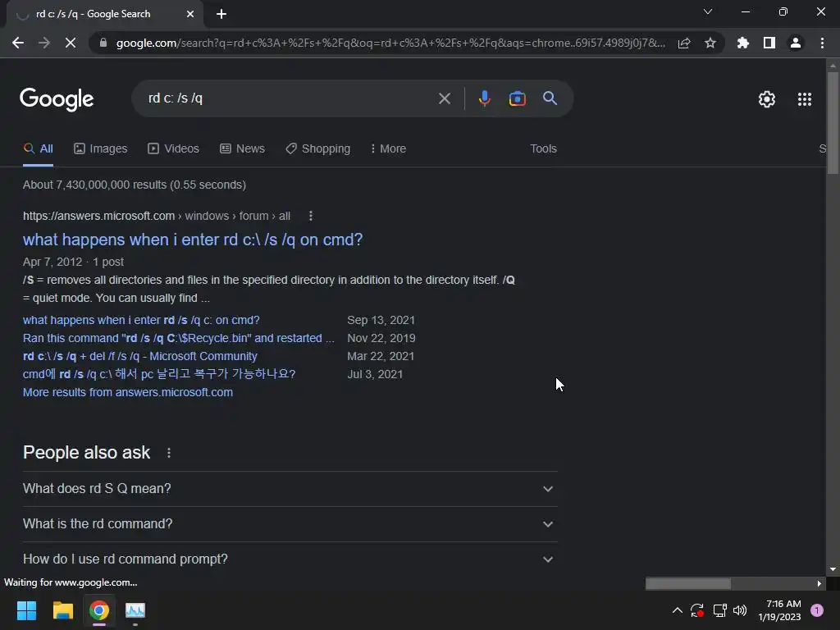Viewport: 840px width, 630px height.
Task: Open the volume speaker tray icon
Action: pyautogui.click(x=740, y=610)
